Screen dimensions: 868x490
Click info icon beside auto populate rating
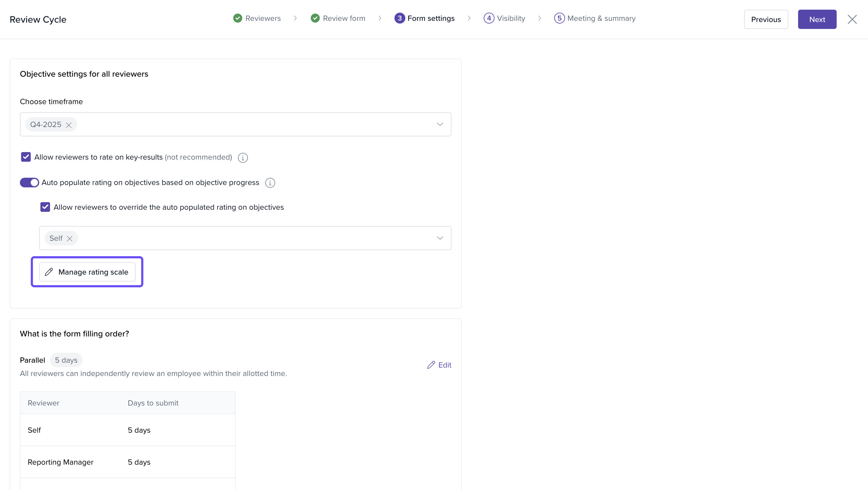[x=270, y=183]
